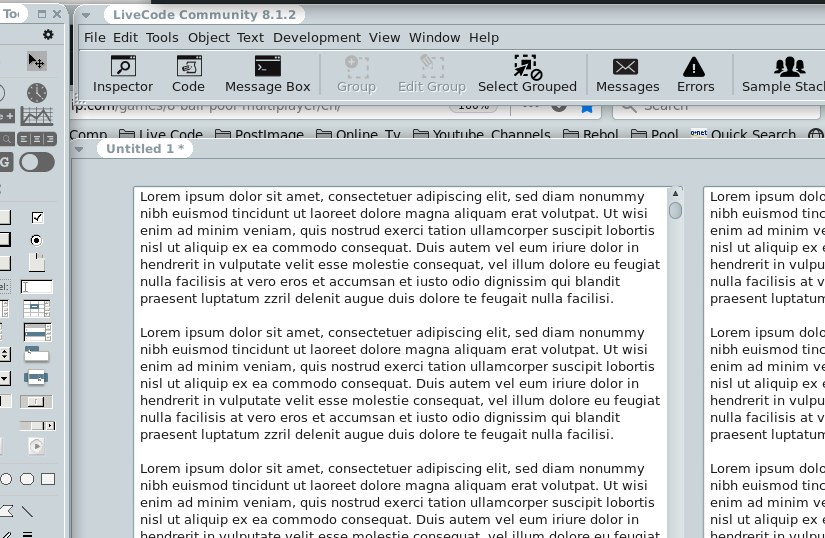Viewport: 825px width, 538px height.
Task: Pick the horizontal slider control in Tools palette
Action: [x=36, y=402]
